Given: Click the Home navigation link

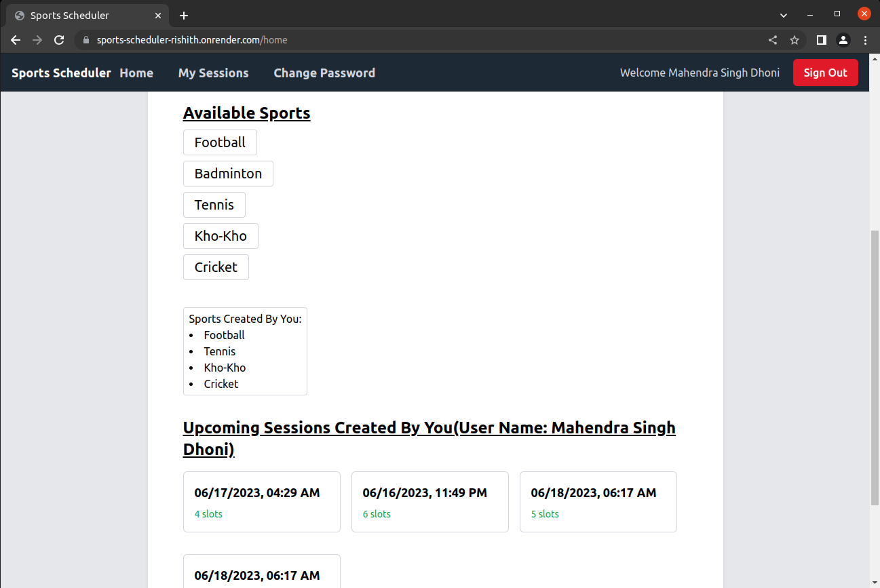Looking at the screenshot, I should (x=136, y=73).
